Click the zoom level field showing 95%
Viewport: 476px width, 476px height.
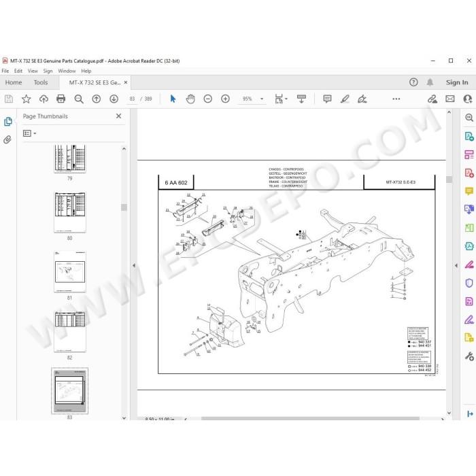pyautogui.click(x=248, y=99)
